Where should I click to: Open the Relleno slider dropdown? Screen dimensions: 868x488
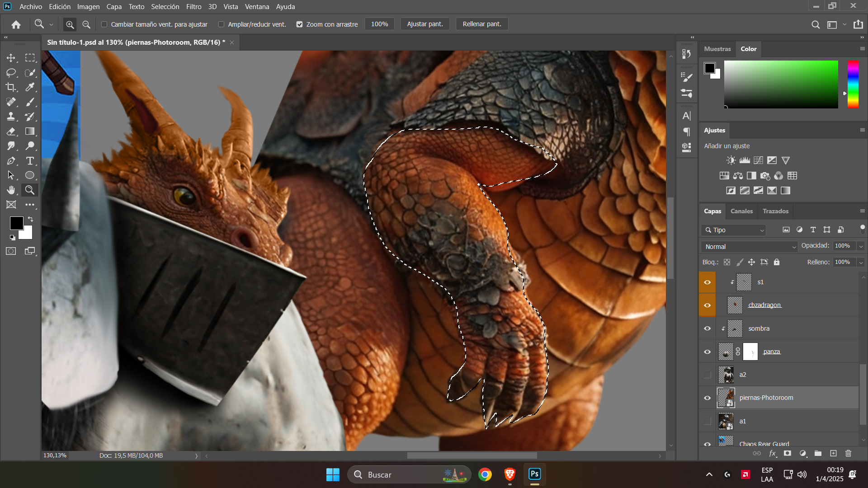coord(861,263)
